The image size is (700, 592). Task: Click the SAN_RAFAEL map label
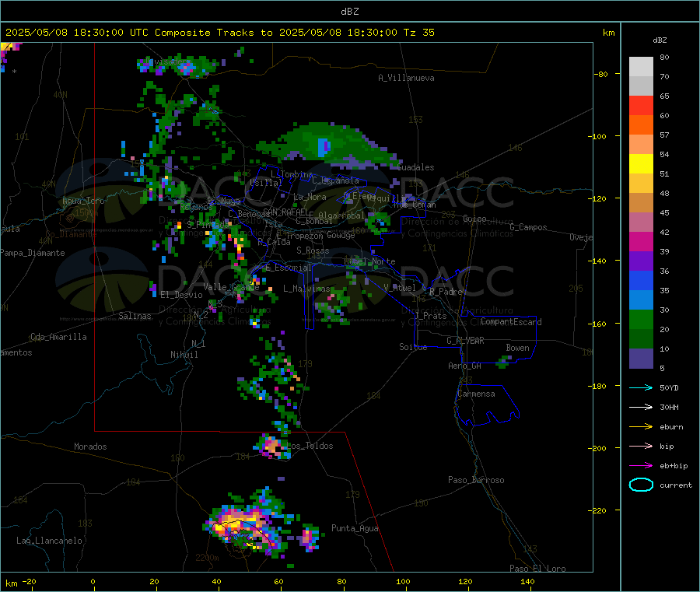click(285, 212)
